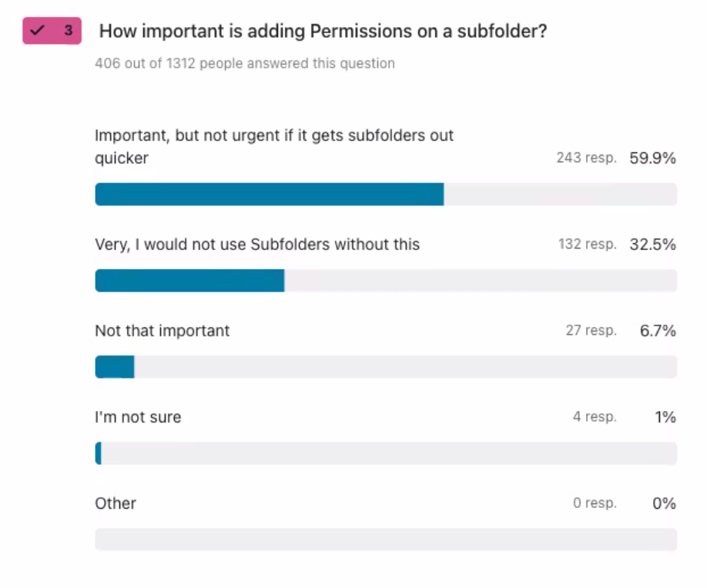Image resolution: width=707 pixels, height=588 pixels.
Task: Select the question title about subfolder Permissions
Action: coord(323,31)
